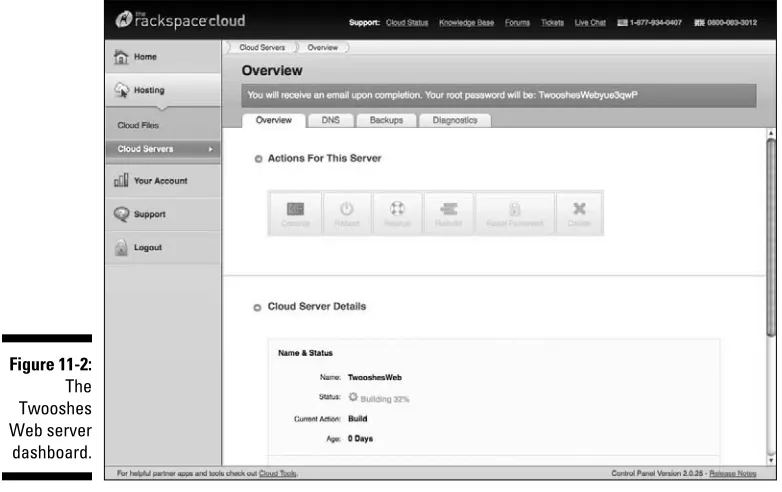782x492 pixels.
Task: Click the Building 32% status text
Action: (x=385, y=399)
